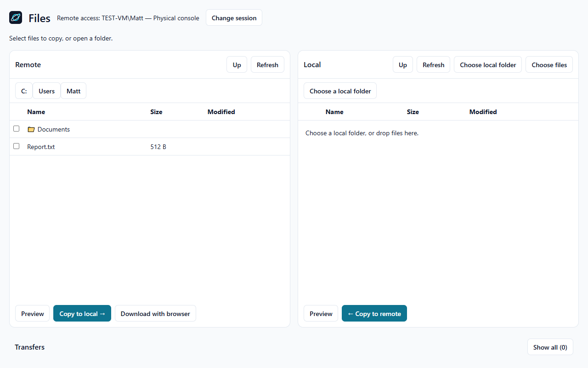Screen dimensions: 588x368
Task: Click the 512 B size cell
Action: tap(158, 147)
